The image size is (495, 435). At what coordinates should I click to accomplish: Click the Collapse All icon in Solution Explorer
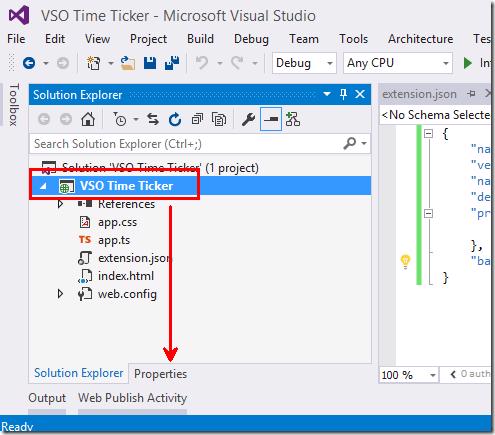click(x=197, y=119)
